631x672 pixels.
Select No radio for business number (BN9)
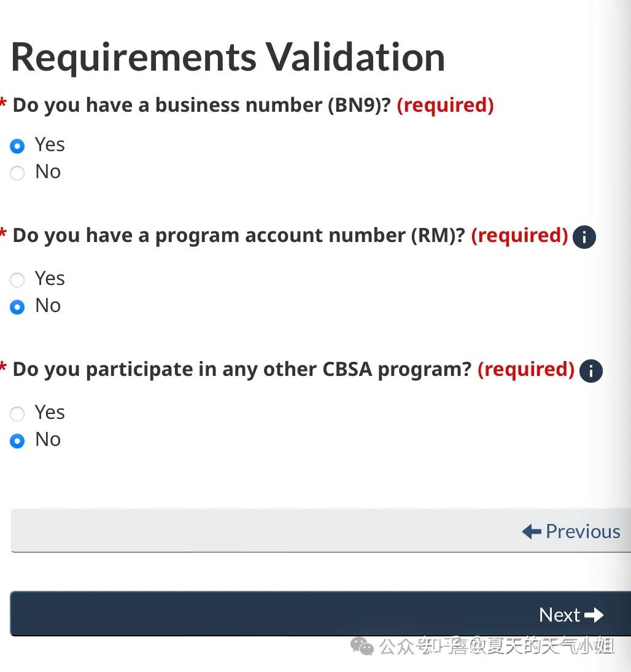click(17, 173)
